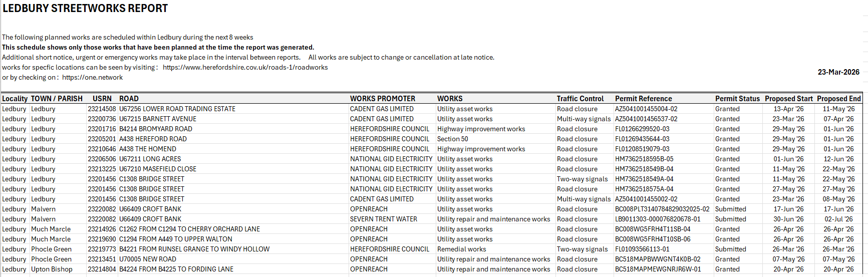The width and height of the screenshot is (868, 277).
Task: Select the TOWN / PARISH column header
Action: [57, 99]
